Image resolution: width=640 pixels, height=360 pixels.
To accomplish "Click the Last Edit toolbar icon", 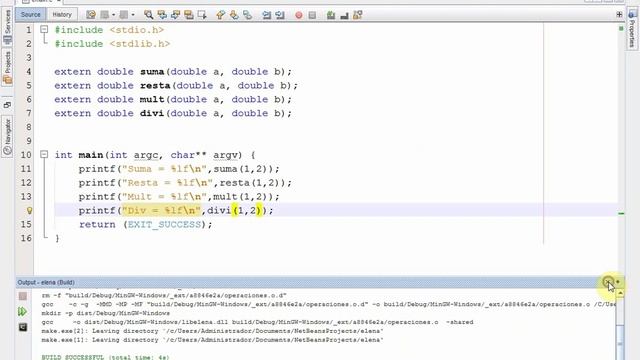I will (91, 15).
